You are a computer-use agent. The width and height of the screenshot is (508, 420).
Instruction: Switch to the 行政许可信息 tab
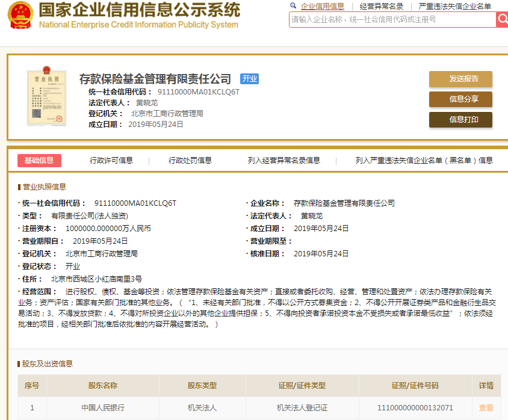coord(111,161)
